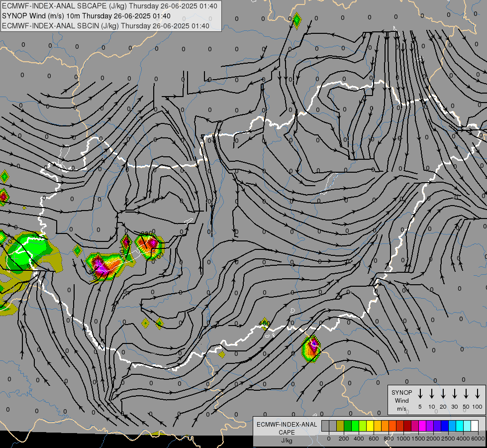The height and width of the screenshot is (448, 487).
Task: Click 'ECMWF-INDEX-ANAL' label in the CAPE legend
Action: (x=287, y=425)
